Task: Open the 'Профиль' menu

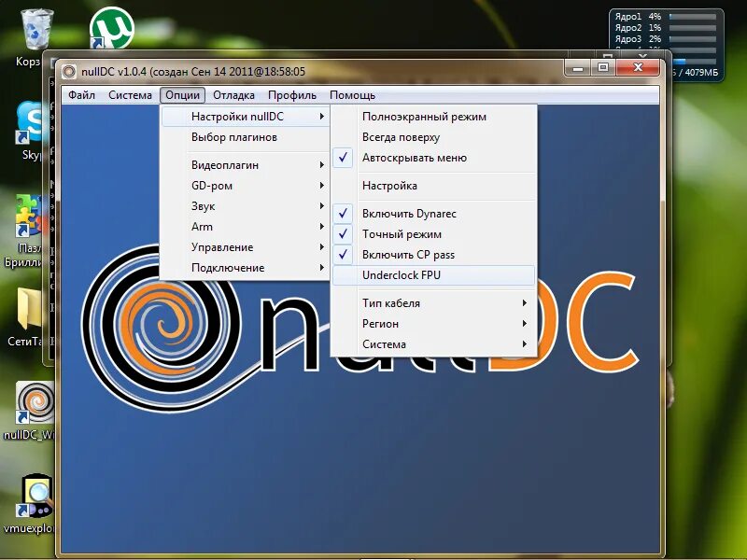Action: [292, 95]
